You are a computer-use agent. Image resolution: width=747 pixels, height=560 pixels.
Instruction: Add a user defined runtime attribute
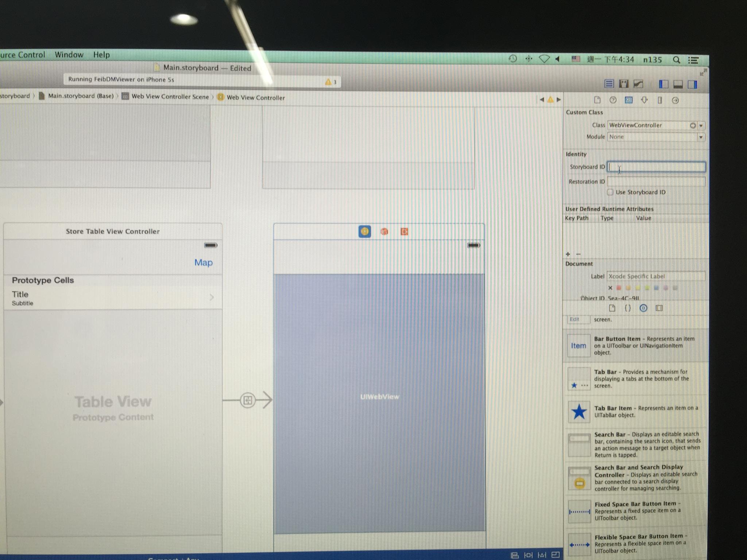pos(568,254)
